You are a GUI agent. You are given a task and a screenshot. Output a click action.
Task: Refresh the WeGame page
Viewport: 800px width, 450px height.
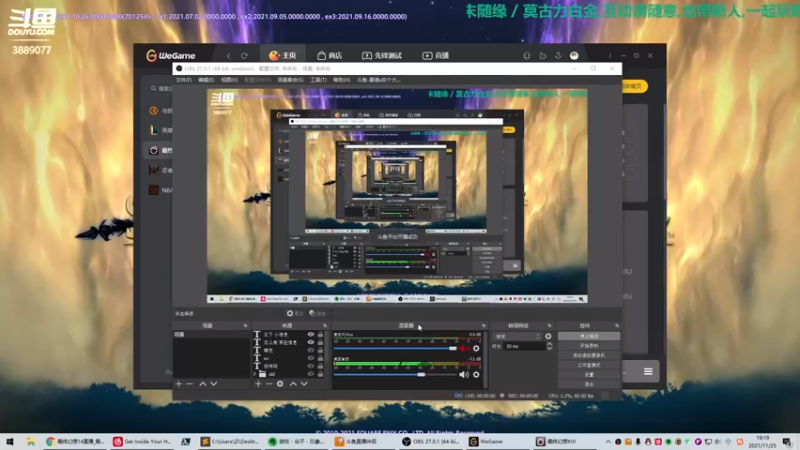(x=244, y=56)
